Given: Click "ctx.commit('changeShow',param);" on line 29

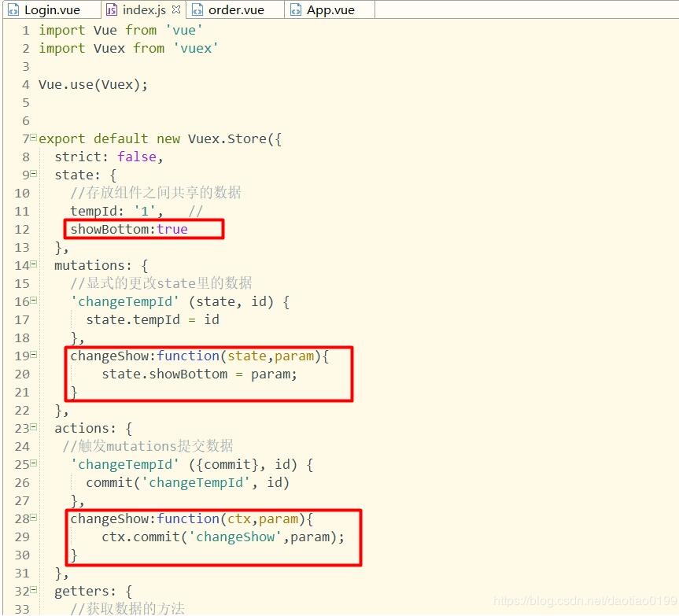Looking at the screenshot, I should point(223,537).
